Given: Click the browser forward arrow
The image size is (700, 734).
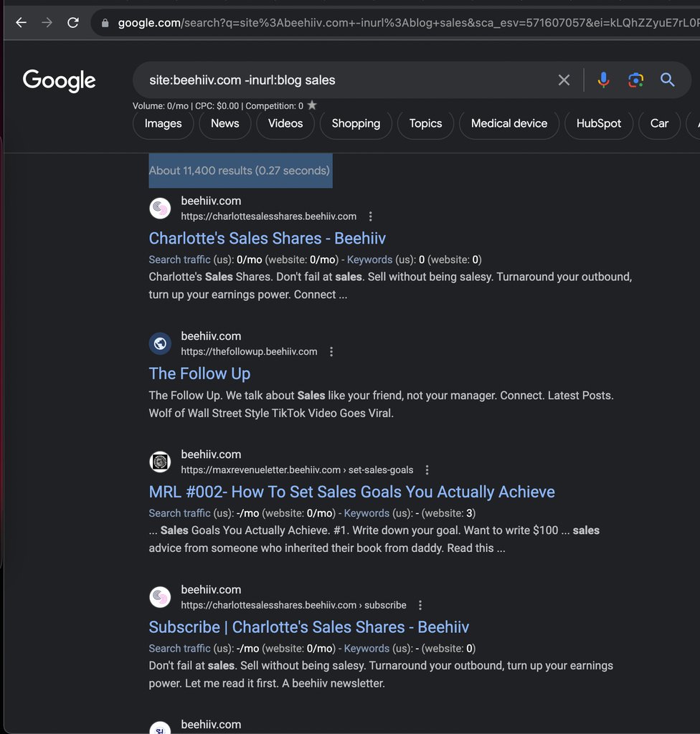Looking at the screenshot, I should click(x=47, y=22).
